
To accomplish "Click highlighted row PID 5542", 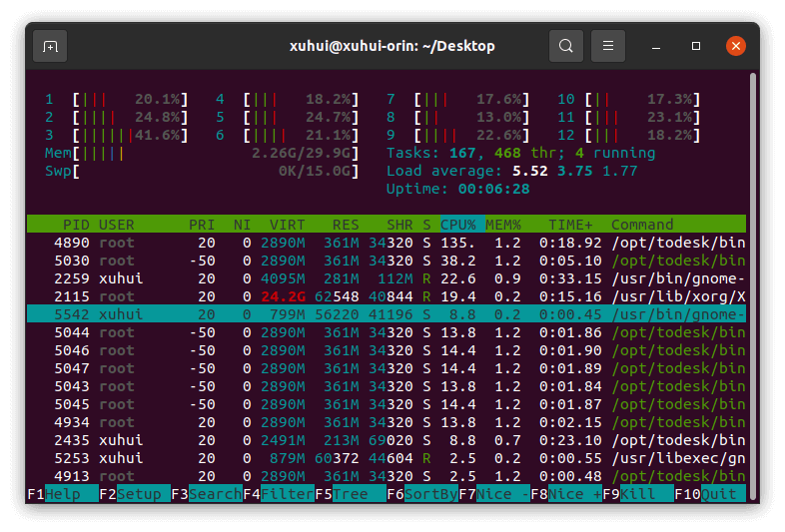I will pyautogui.click(x=387, y=314).
